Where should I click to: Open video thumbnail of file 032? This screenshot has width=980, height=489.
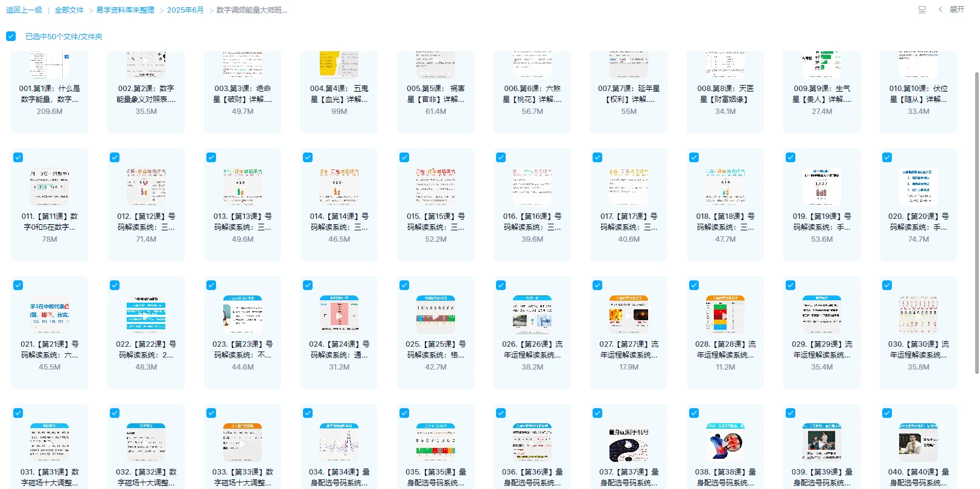click(146, 443)
